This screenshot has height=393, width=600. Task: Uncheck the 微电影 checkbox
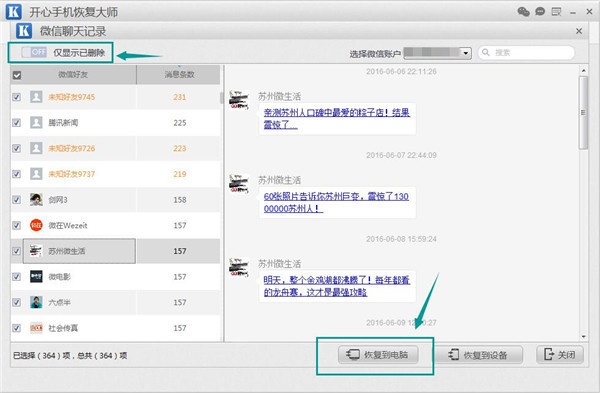[x=16, y=276]
